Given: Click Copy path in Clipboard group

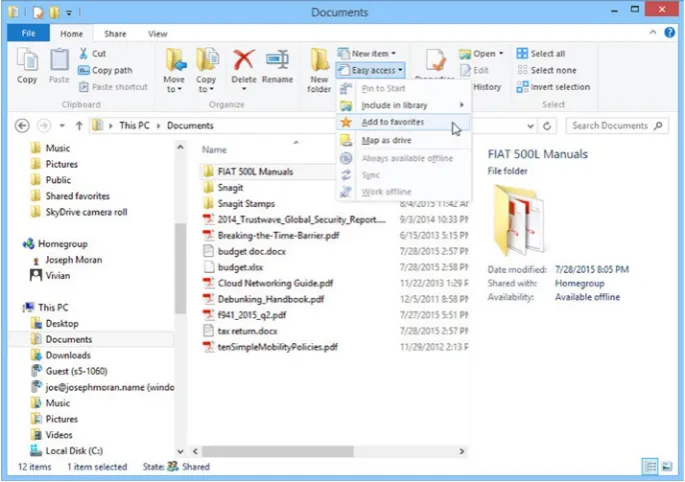Looking at the screenshot, I should click(105, 70).
